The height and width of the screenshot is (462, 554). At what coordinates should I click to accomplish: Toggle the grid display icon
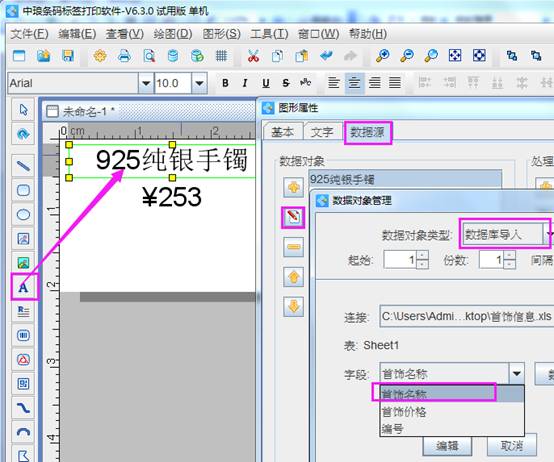(x=221, y=56)
